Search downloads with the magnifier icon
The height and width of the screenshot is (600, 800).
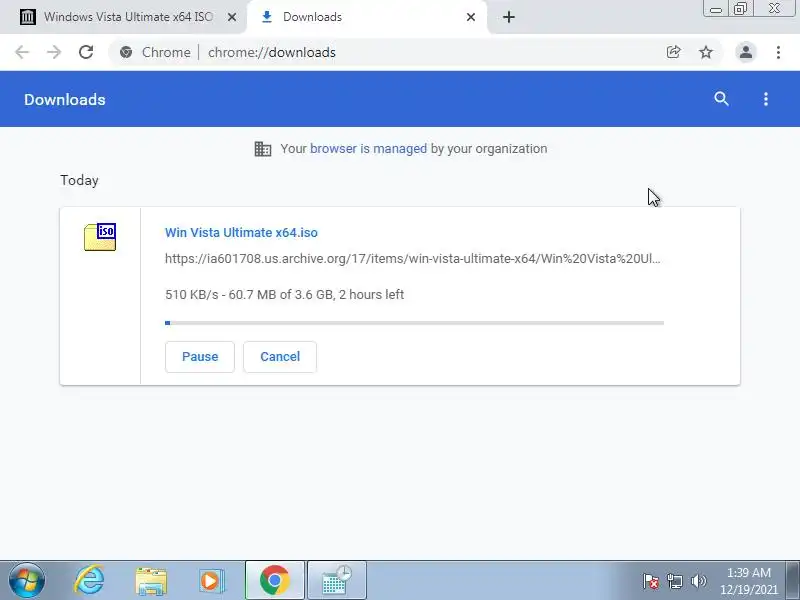point(721,99)
